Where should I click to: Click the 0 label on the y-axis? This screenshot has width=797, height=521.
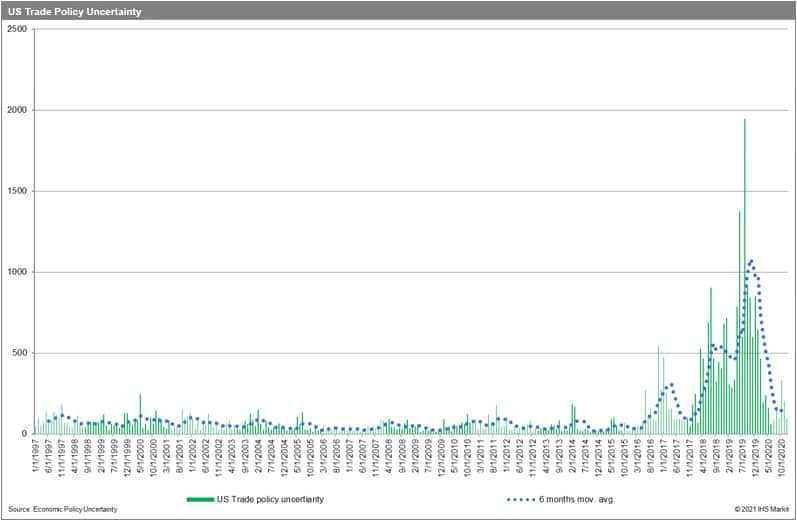(x=26, y=434)
